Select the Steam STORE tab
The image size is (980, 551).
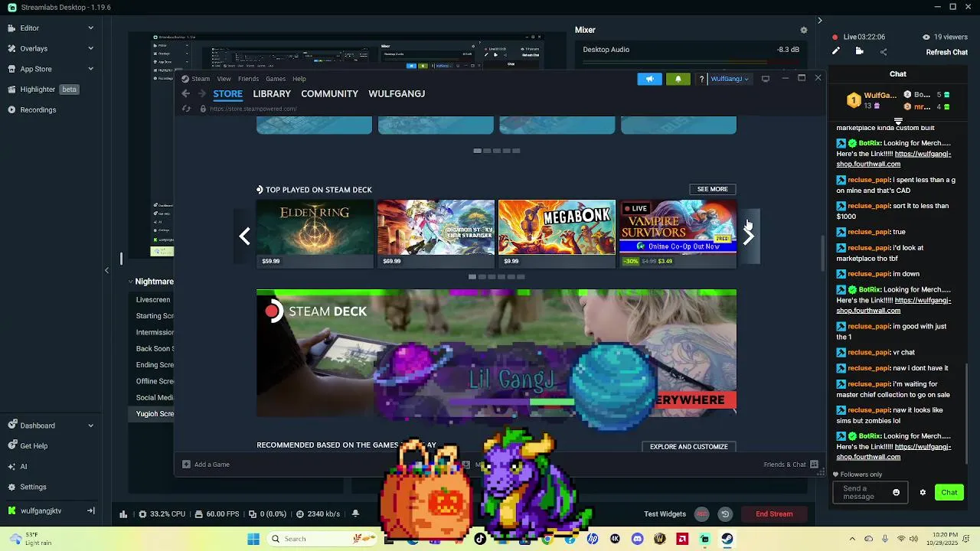(227, 93)
